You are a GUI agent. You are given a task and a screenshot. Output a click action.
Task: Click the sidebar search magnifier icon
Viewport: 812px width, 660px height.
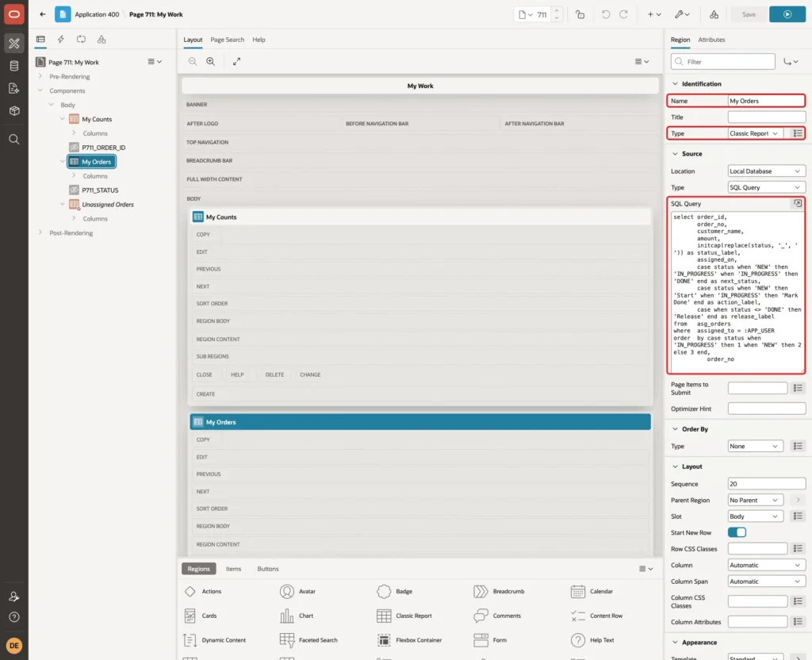[14, 140]
